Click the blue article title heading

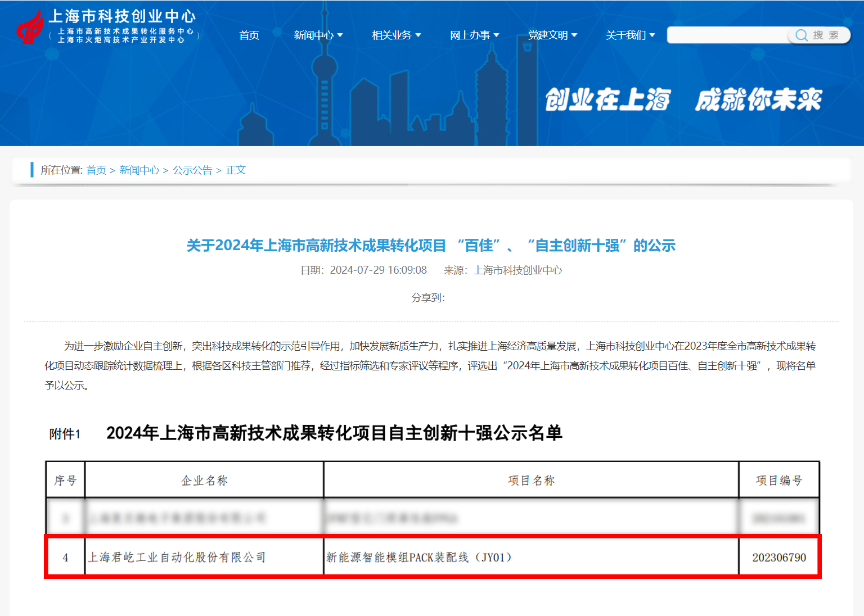431,246
